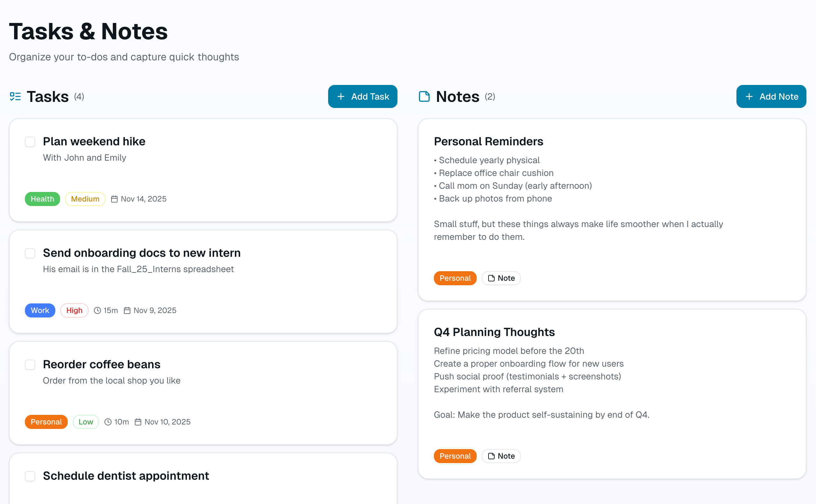This screenshot has width=816, height=504.
Task: Tick the Reorder coffee beans checkbox
Action: pyautogui.click(x=30, y=365)
